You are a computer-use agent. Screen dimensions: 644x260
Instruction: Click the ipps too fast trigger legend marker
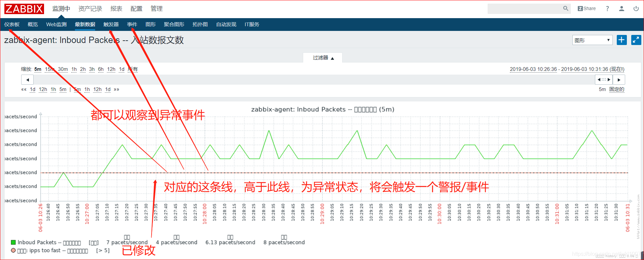coord(13,250)
